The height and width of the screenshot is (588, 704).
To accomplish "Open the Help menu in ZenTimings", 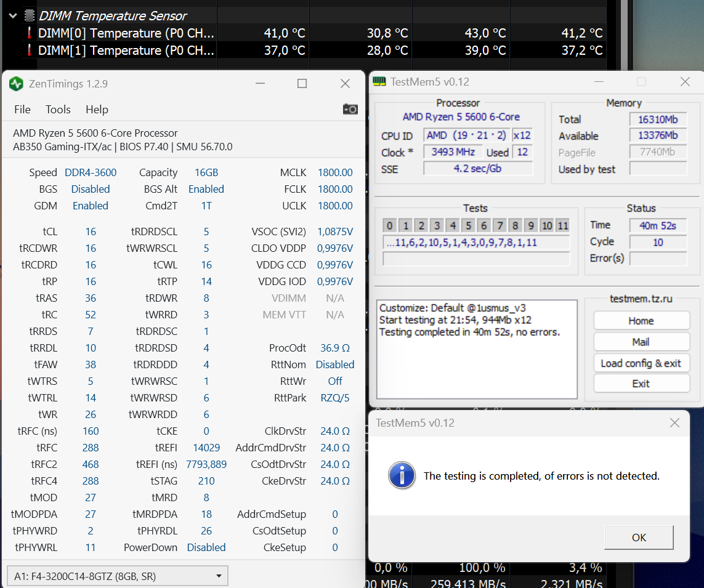I will click(97, 110).
